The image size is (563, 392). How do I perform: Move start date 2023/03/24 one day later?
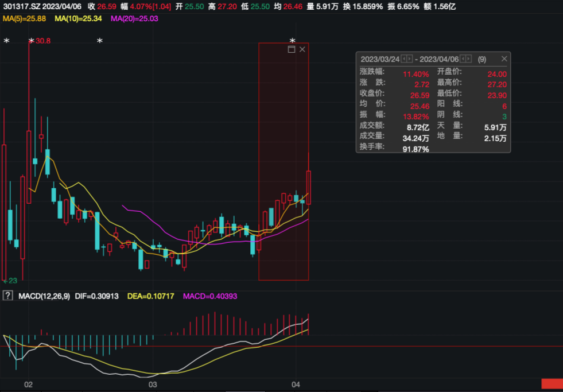[410, 59]
